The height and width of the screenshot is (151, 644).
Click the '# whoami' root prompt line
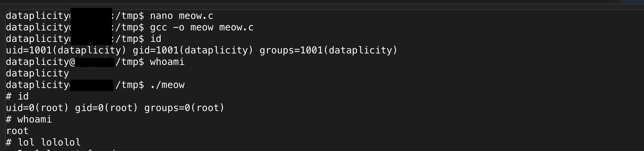point(29,119)
